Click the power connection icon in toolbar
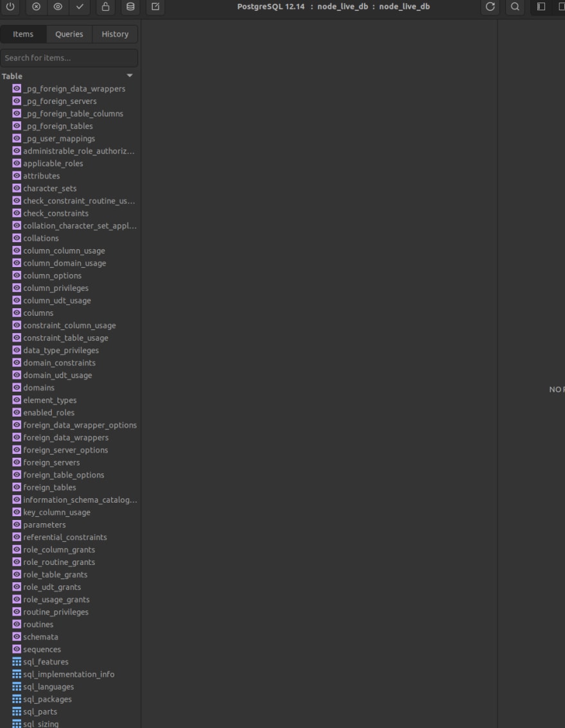565x728 pixels. coord(10,6)
